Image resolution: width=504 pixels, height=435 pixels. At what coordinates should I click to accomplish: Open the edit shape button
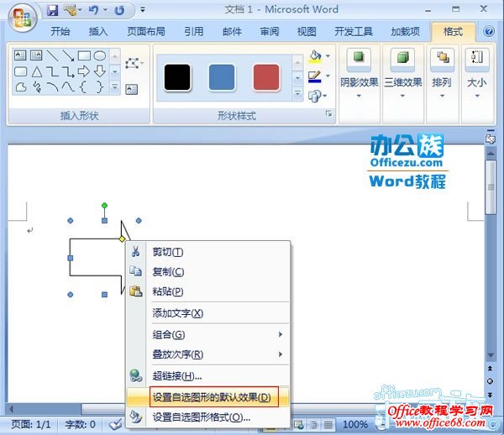(133, 63)
